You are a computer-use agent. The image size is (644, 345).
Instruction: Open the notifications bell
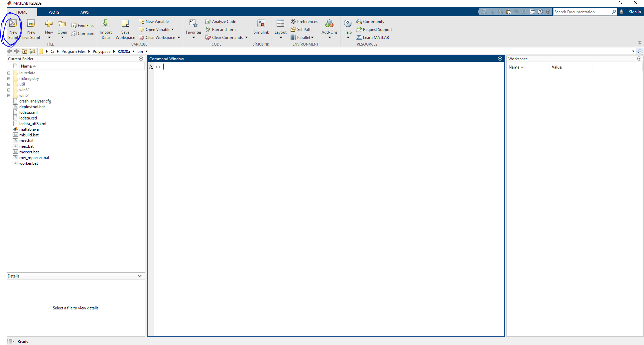point(621,12)
